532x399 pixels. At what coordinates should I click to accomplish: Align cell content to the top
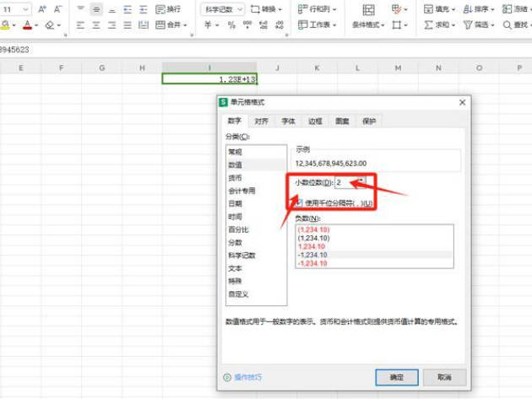(80, 9)
